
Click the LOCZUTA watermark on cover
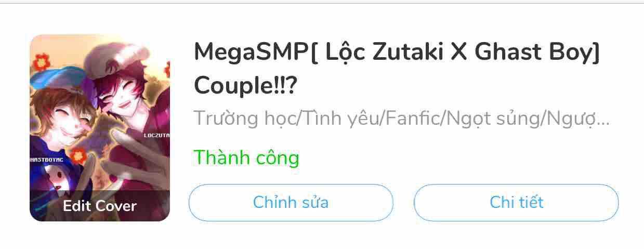pos(156,135)
